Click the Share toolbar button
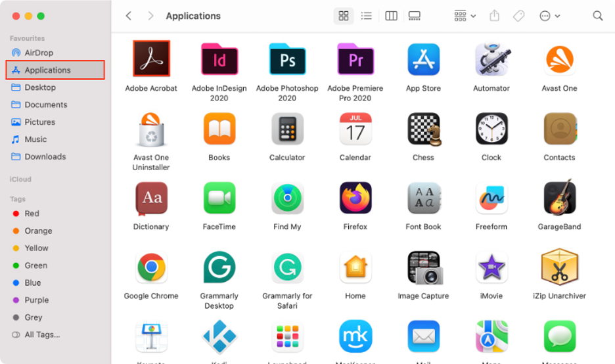 pos(495,16)
